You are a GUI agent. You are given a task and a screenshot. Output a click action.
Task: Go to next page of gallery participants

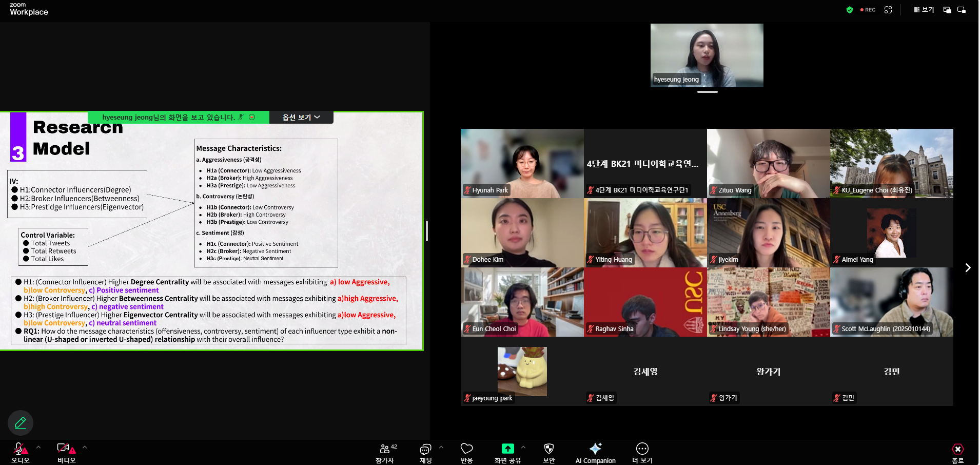click(968, 267)
